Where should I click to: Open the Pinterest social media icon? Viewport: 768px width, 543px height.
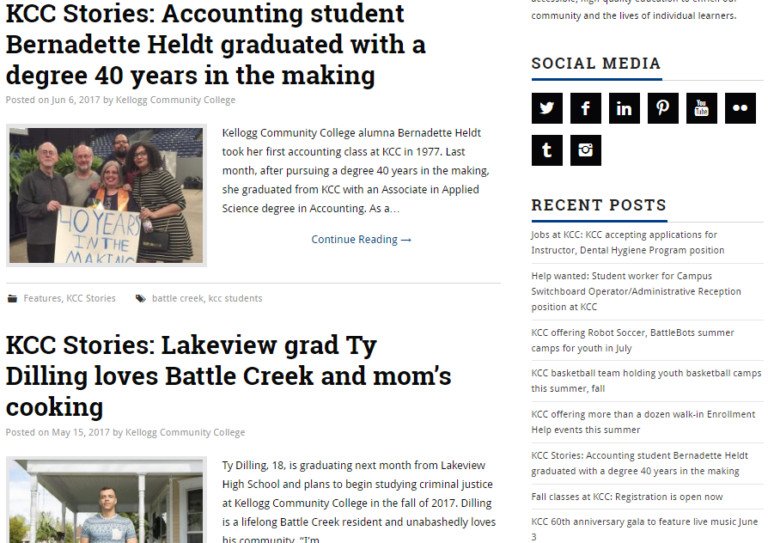click(x=663, y=108)
